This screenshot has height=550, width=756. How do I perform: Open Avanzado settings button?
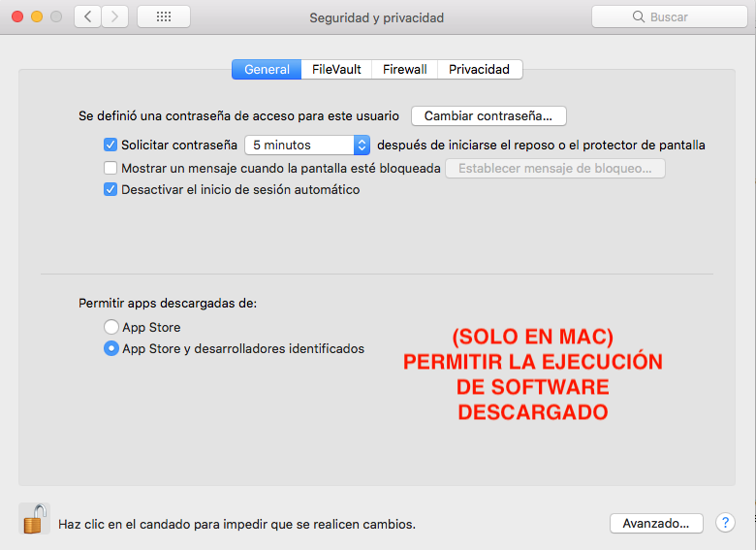[x=656, y=524]
